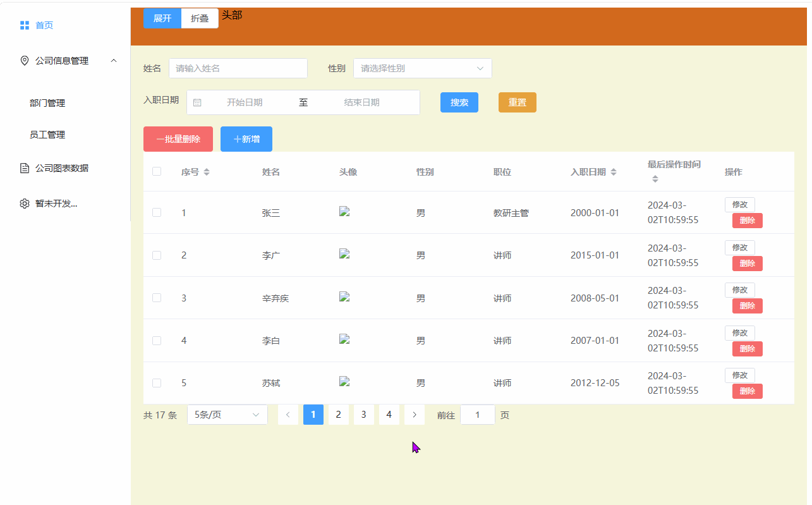Check the checkbox for row 张三
The image size is (812, 505).
point(157,212)
